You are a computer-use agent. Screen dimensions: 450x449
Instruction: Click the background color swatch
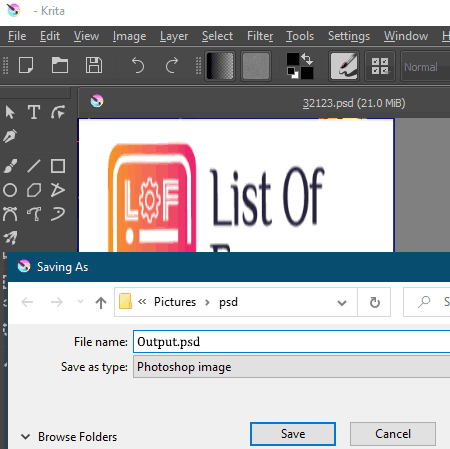pos(307,73)
